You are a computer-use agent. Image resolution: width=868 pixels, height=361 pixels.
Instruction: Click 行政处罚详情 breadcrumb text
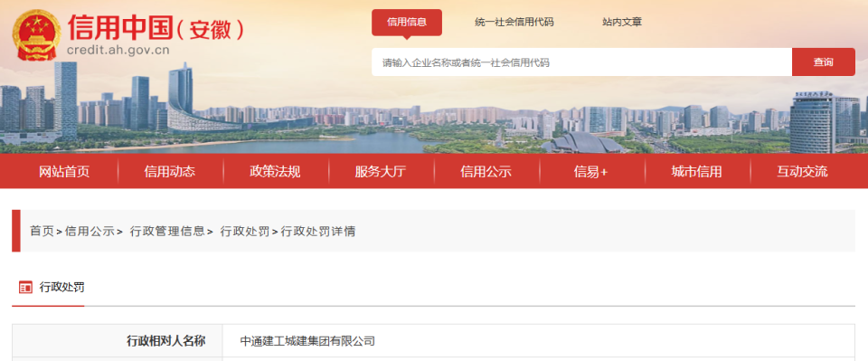pos(317,232)
